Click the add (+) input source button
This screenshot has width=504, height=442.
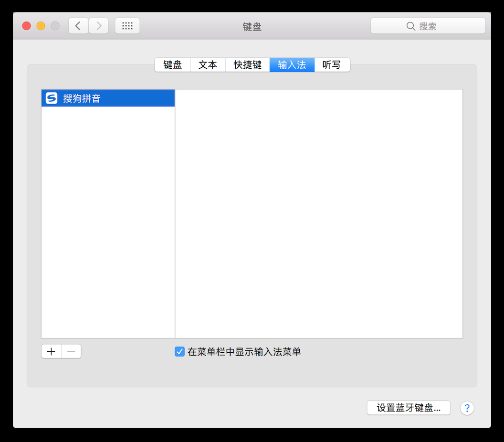pyautogui.click(x=51, y=351)
